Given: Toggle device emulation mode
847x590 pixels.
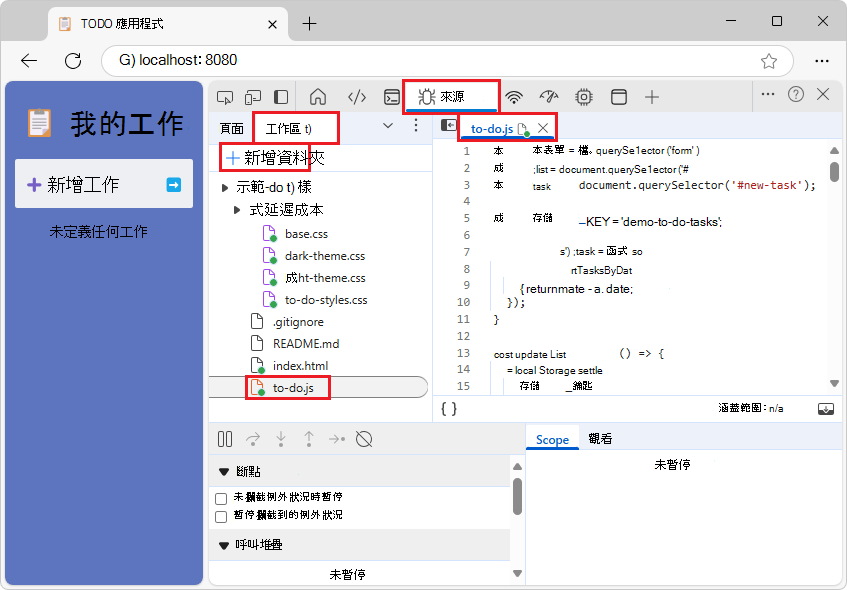Looking at the screenshot, I should point(253,97).
